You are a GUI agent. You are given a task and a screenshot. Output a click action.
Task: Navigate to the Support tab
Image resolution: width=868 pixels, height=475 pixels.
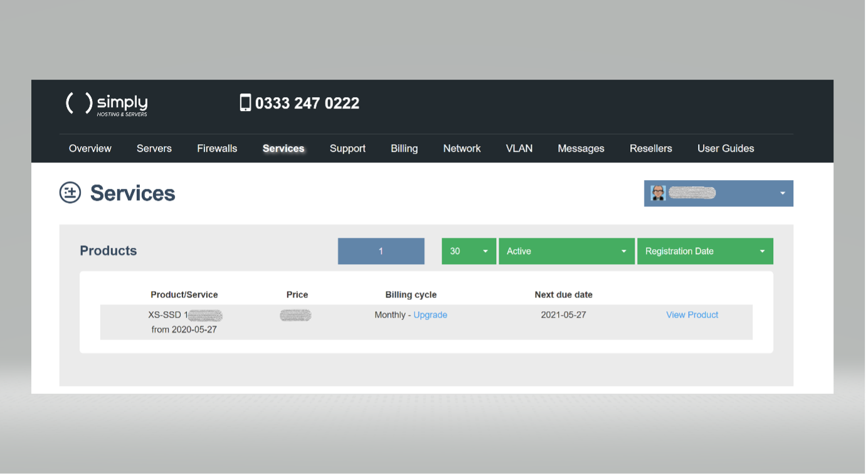click(347, 148)
